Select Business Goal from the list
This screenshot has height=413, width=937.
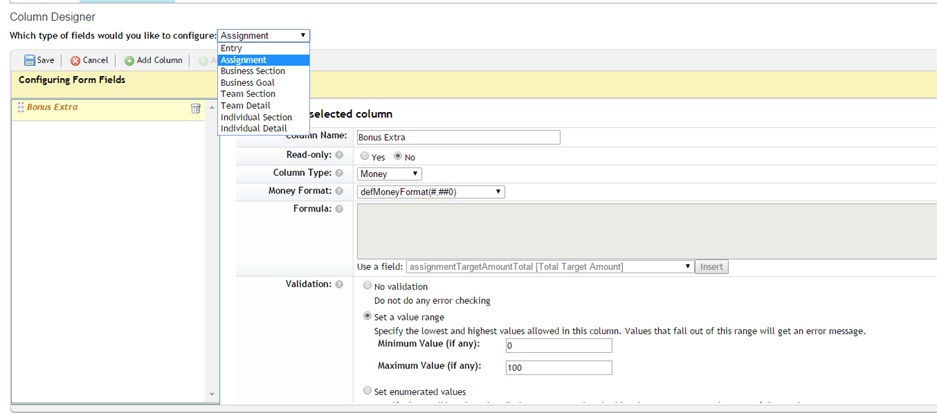point(264,82)
